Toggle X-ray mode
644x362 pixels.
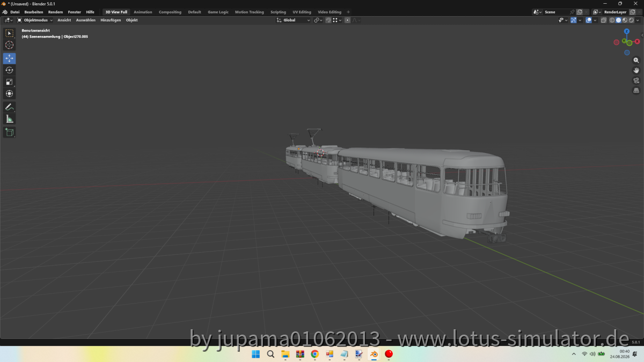tap(603, 20)
